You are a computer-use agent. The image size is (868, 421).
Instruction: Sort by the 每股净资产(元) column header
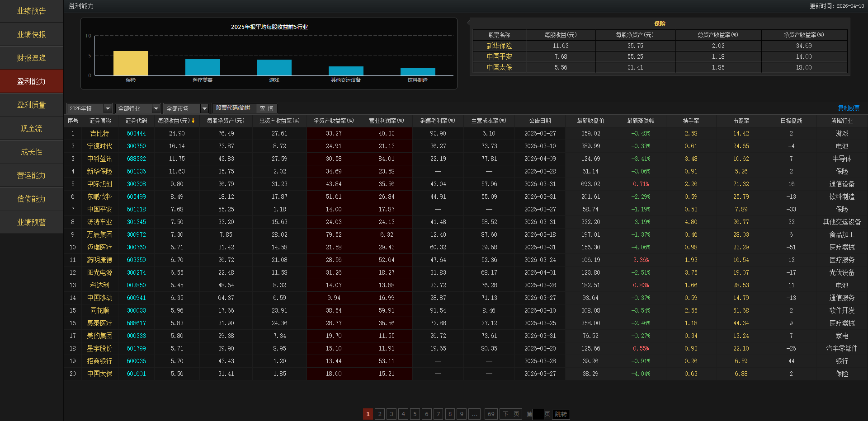(x=226, y=121)
